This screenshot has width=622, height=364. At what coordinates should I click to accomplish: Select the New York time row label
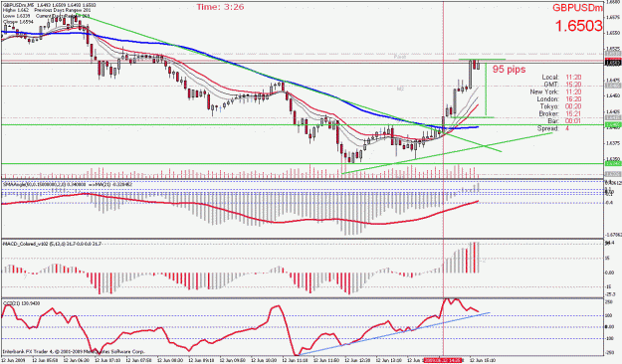544,91
